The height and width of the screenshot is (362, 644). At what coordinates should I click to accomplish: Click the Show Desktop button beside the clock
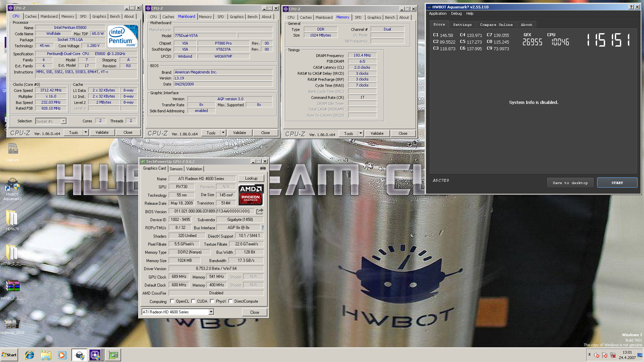pos(640,355)
